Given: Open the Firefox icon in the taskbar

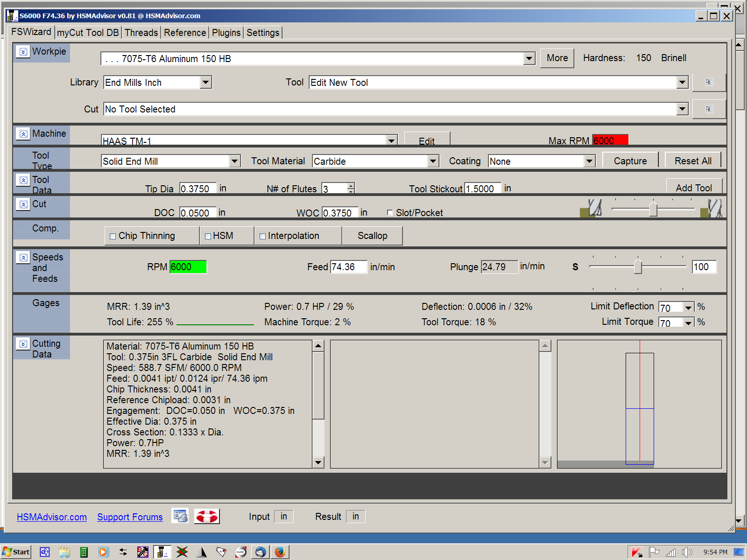Looking at the screenshot, I should coord(280,552).
